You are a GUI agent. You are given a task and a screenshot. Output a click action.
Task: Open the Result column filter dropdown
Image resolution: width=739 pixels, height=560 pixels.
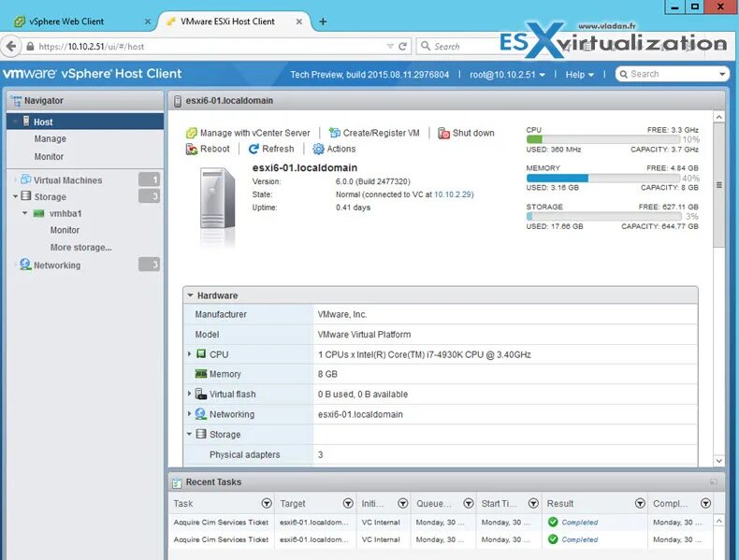click(640, 504)
